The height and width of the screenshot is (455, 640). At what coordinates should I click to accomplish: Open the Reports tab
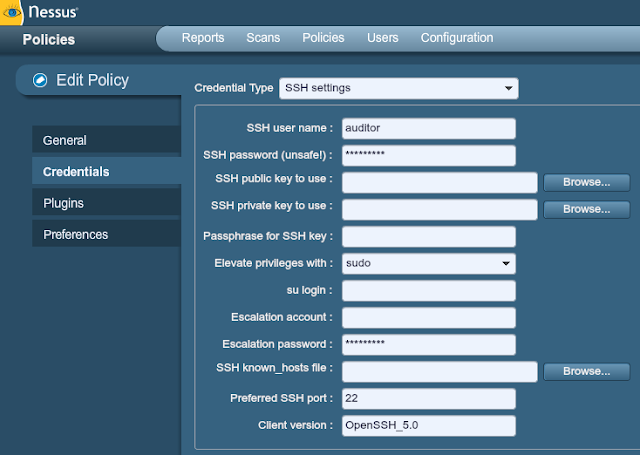(x=203, y=38)
